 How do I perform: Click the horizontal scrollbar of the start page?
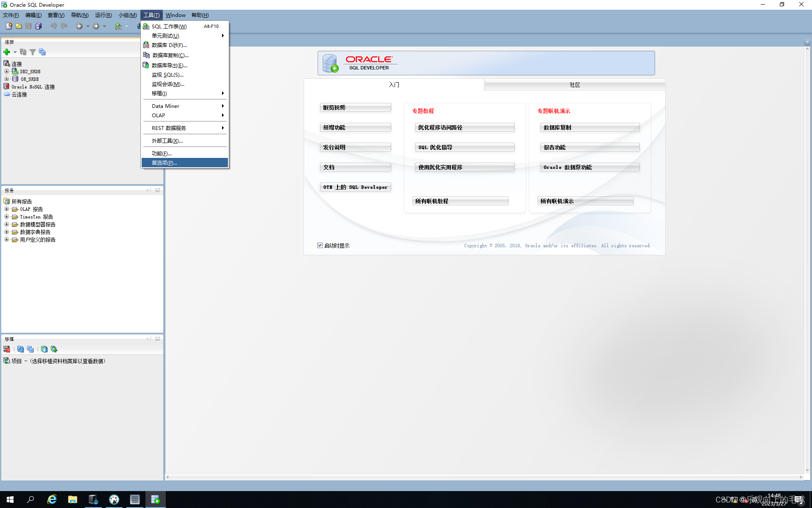[x=484, y=477]
